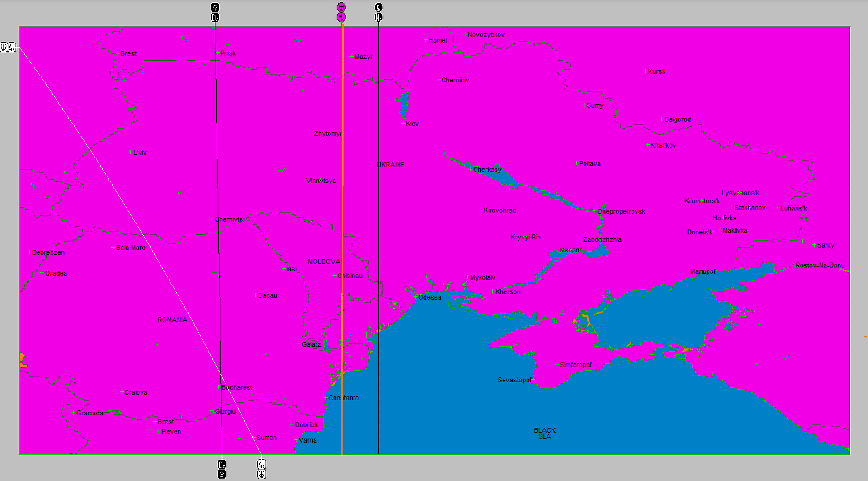Image resolution: width=868 pixels, height=481 pixels.
Task: Click the white As label left of map
Action: coord(12,47)
